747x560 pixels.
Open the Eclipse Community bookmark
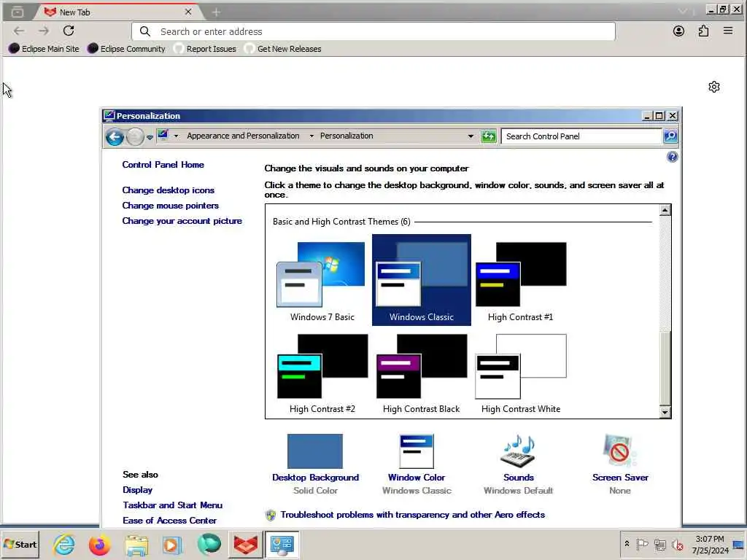(126, 49)
